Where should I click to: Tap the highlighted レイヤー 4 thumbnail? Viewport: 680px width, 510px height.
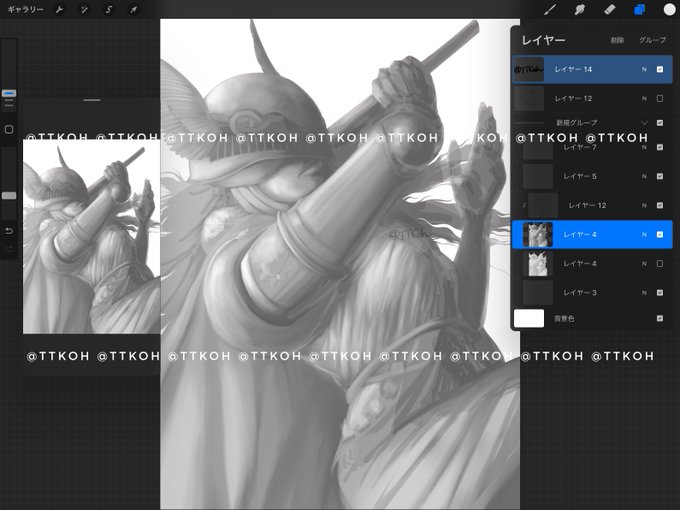tap(538, 235)
